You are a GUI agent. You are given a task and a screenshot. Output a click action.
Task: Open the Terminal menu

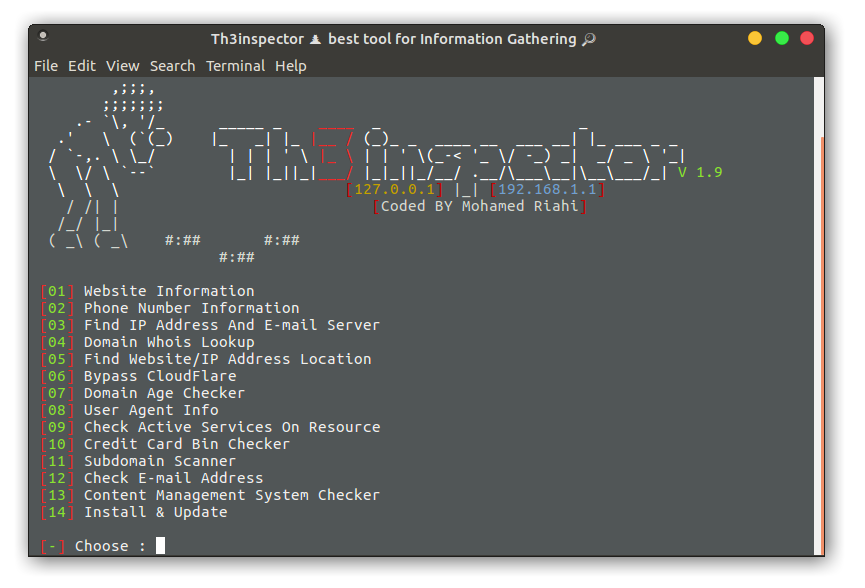(235, 66)
